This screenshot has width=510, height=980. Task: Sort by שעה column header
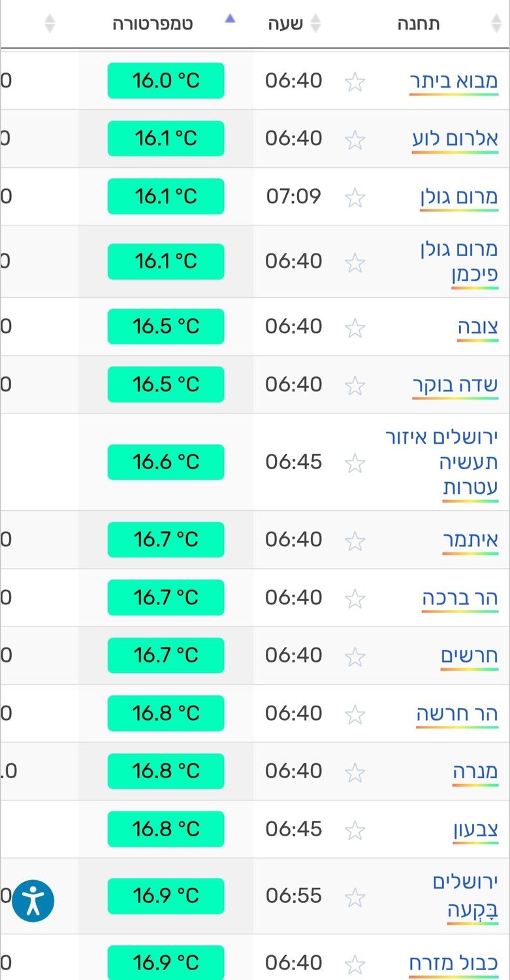(x=285, y=24)
